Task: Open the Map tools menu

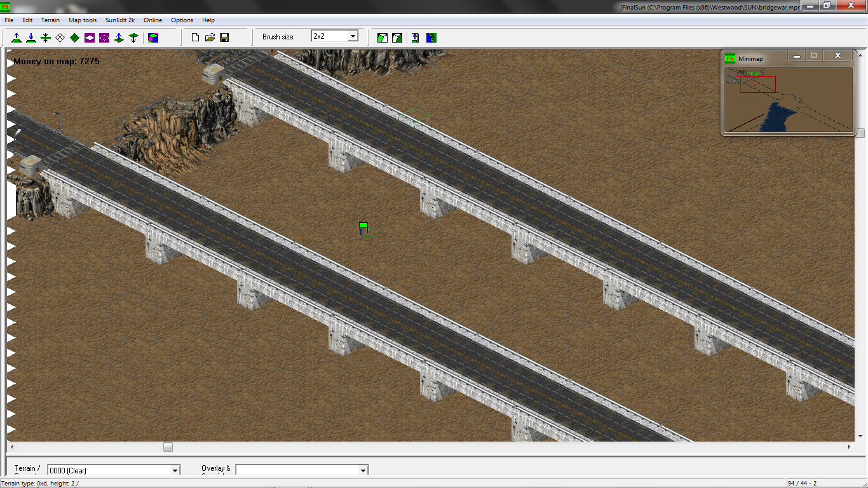Action: [x=83, y=20]
